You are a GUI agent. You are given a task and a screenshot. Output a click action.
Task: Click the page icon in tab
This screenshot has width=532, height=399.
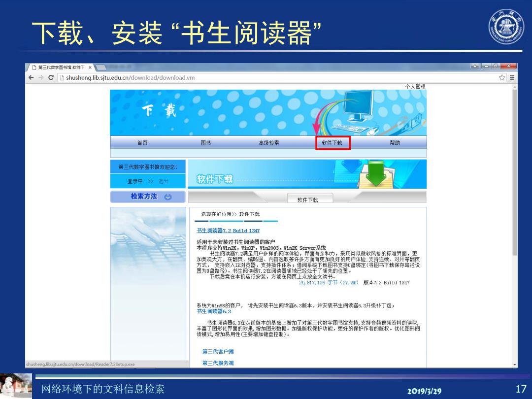(34, 67)
